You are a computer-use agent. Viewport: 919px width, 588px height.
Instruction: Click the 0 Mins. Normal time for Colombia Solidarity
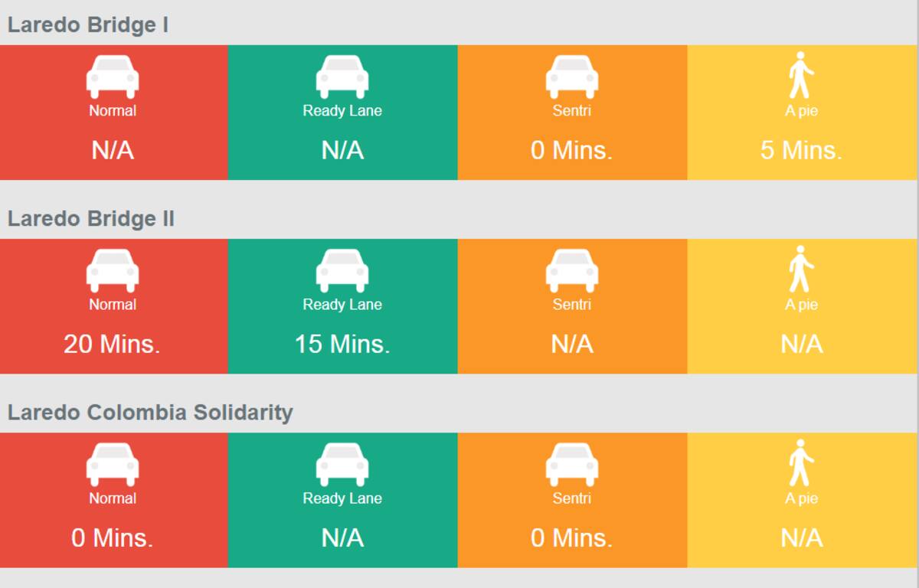113,537
